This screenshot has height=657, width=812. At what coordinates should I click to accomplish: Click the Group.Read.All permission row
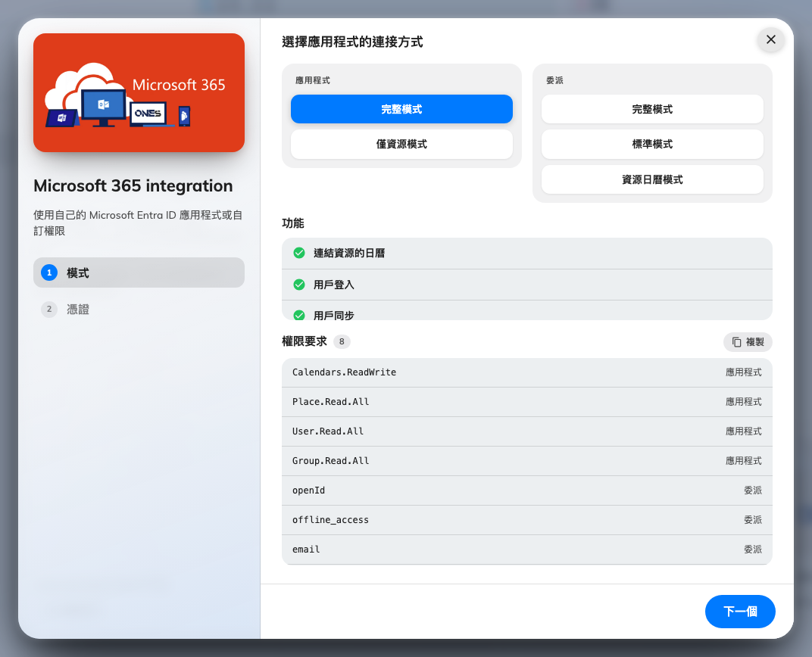[x=526, y=461]
